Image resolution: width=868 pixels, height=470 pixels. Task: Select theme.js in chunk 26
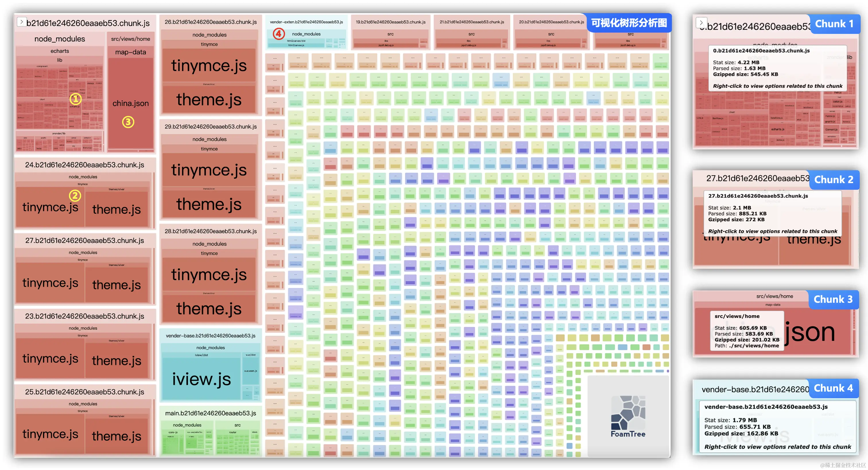coord(209,99)
